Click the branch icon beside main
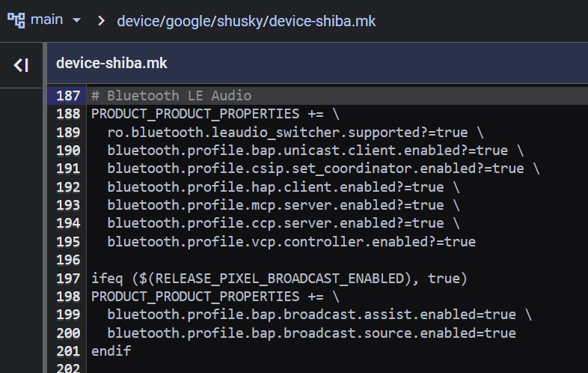588x373 pixels. tap(16, 20)
